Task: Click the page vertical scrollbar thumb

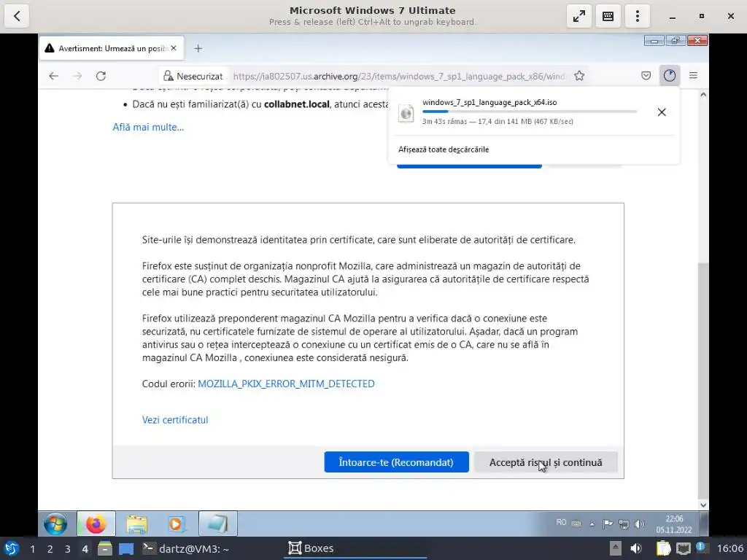Action: point(703,379)
